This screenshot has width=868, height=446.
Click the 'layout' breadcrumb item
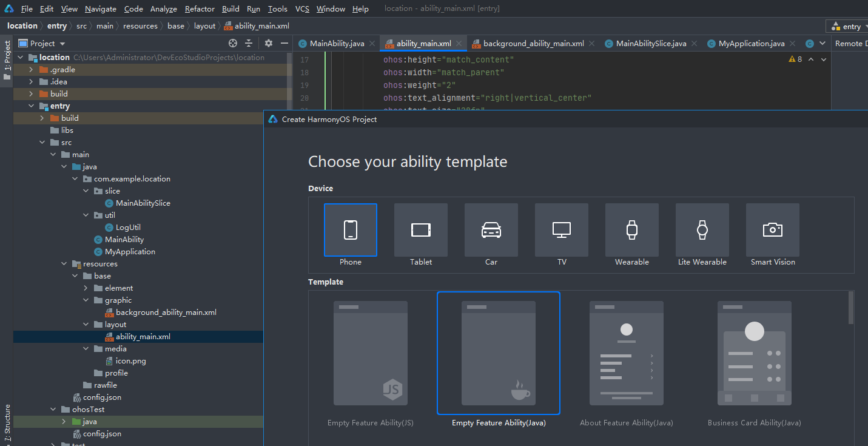(x=204, y=25)
